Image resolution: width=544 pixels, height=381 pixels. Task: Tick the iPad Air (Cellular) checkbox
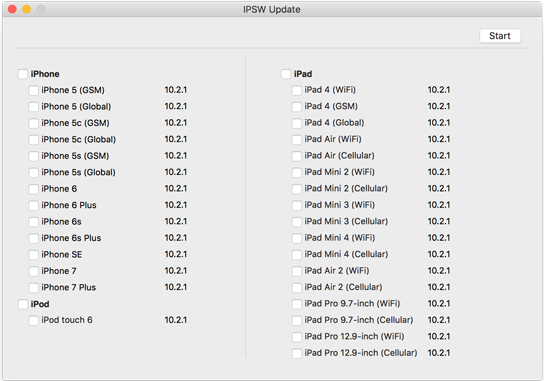(x=297, y=156)
